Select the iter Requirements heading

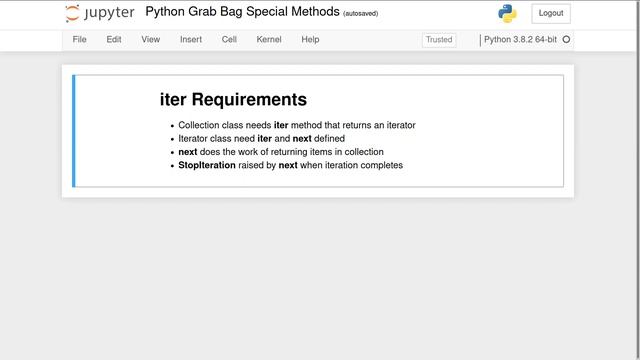(x=233, y=100)
